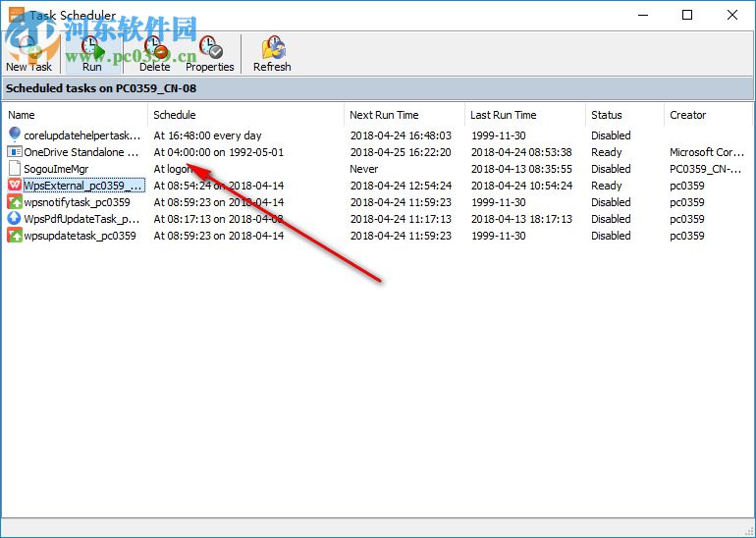Image resolution: width=756 pixels, height=538 pixels.
Task: Click last run time '2018-04-13 08:35:55'
Action: tap(521, 169)
